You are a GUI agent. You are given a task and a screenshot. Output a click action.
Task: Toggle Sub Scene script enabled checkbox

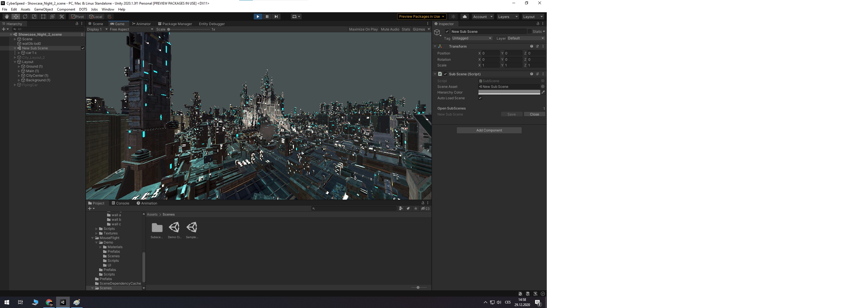[445, 74]
